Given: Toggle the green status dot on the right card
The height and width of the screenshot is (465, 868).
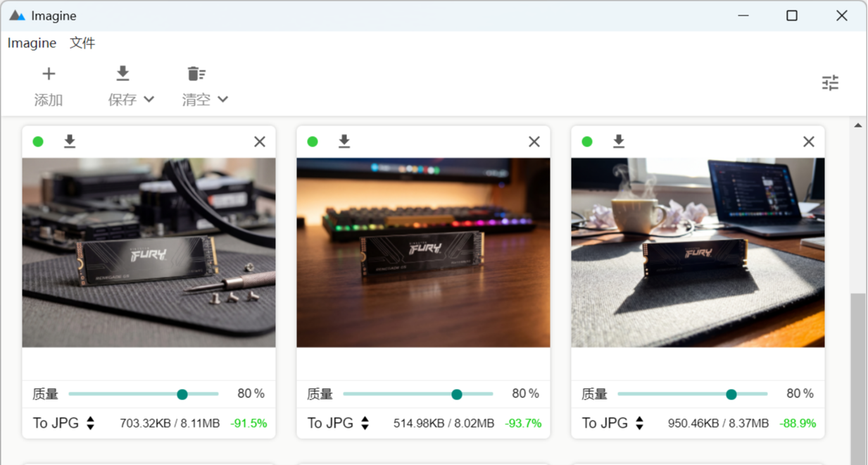Looking at the screenshot, I should (586, 141).
